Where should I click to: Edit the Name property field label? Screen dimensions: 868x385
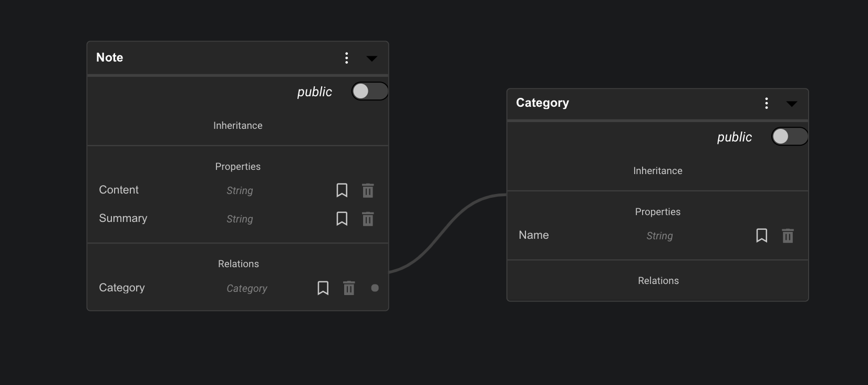[534, 235]
